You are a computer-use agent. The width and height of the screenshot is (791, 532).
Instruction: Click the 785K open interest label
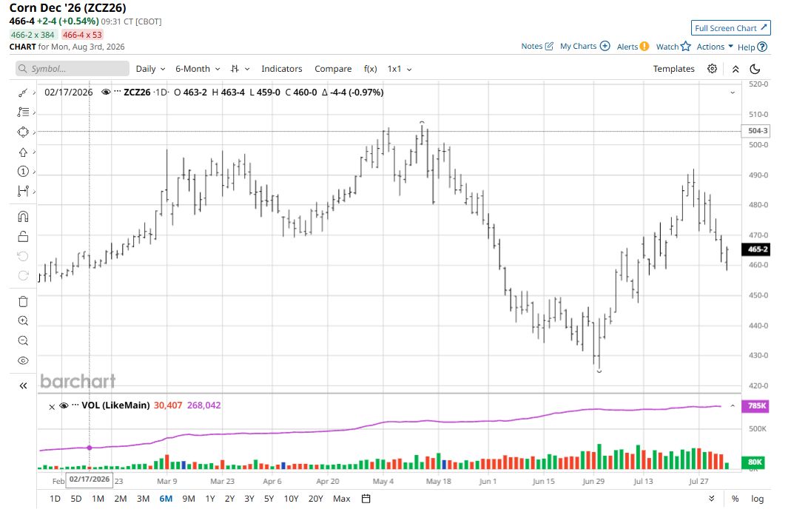[755, 406]
